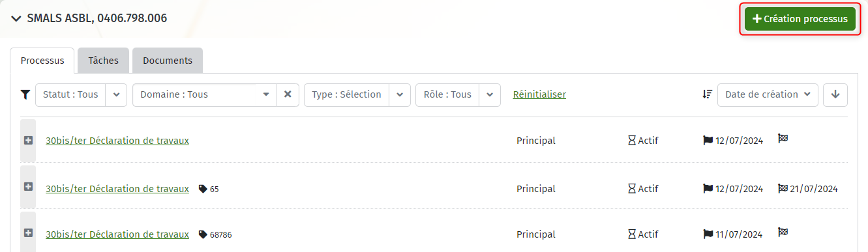868x252 pixels.
Task: Expand the process row tagged 68786
Action: pyautogui.click(x=28, y=232)
